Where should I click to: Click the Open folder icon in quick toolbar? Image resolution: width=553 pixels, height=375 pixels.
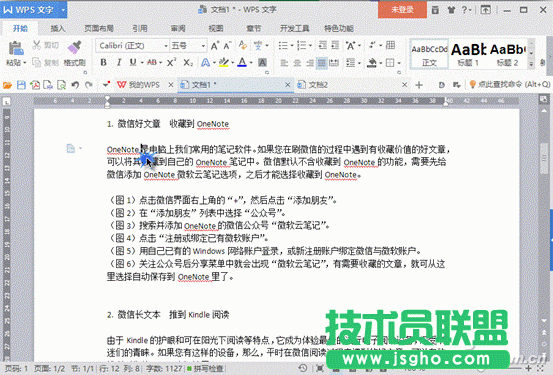coord(7,85)
